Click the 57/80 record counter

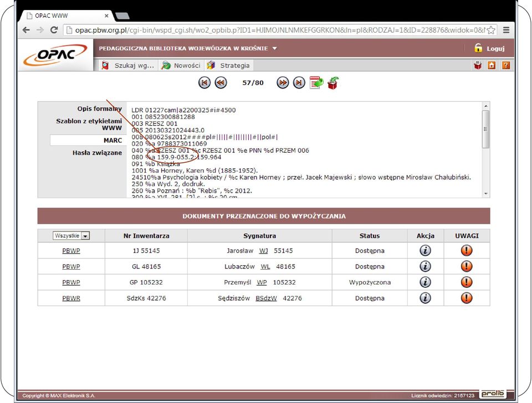tap(253, 82)
